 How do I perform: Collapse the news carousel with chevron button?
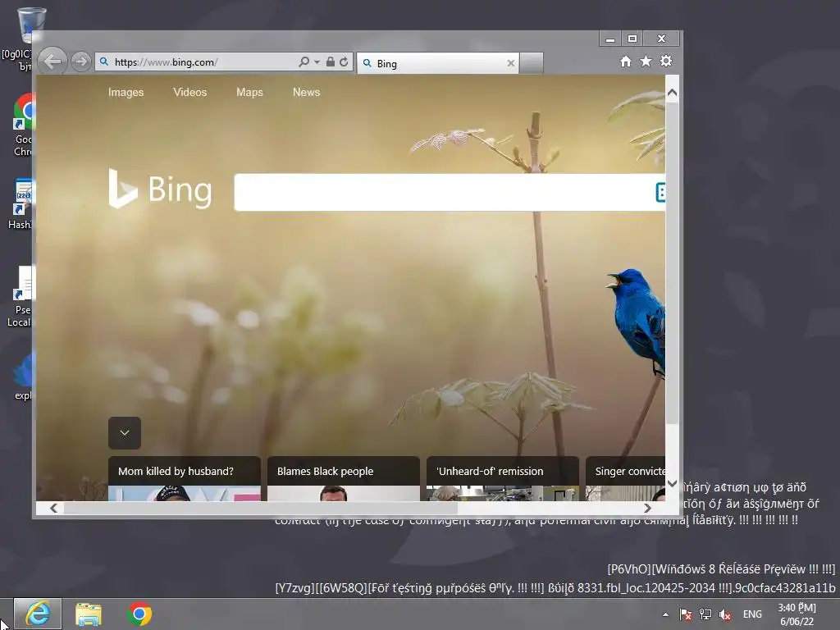point(125,433)
